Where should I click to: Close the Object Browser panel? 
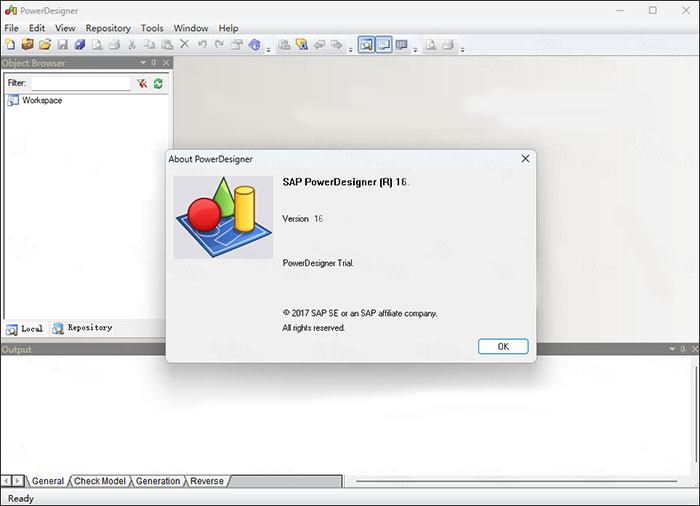[166, 63]
